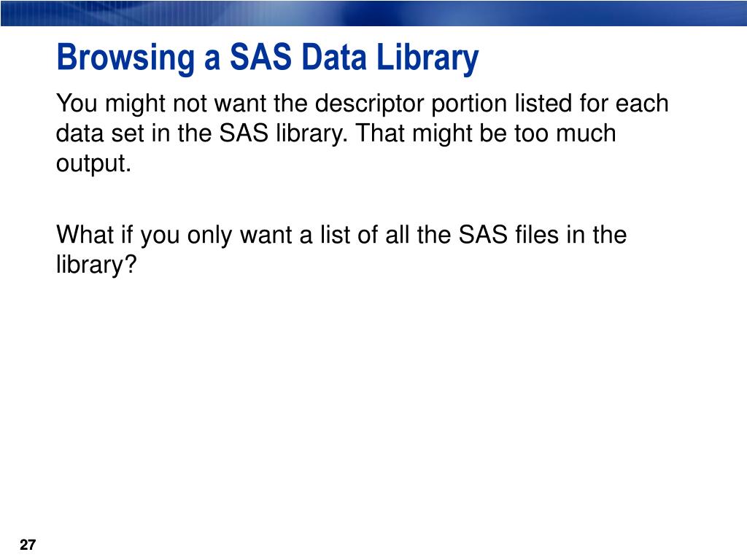Select the word 'What' starting the second paragraph

point(85,234)
